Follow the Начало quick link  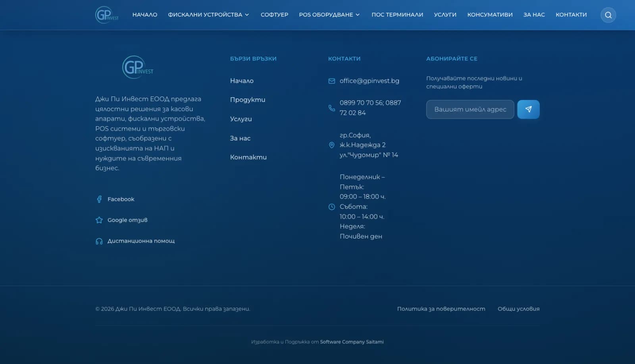coord(242,81)
